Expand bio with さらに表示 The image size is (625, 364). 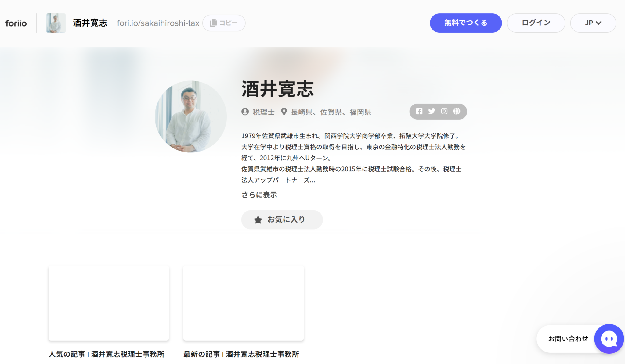259,195
